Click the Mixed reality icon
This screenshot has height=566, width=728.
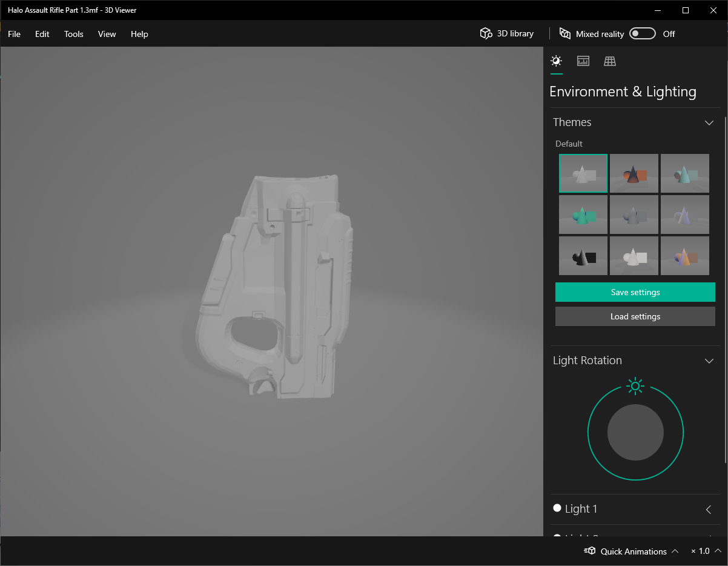tap(565, 33)
